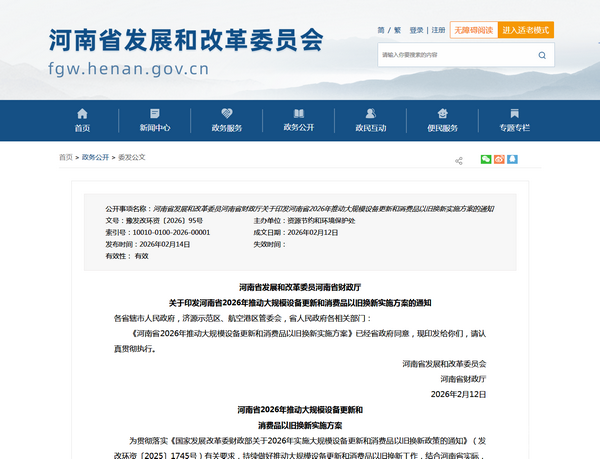Share the article via WeChat icon
Viewport: 600px width, 459px height.
pos(486,159)
